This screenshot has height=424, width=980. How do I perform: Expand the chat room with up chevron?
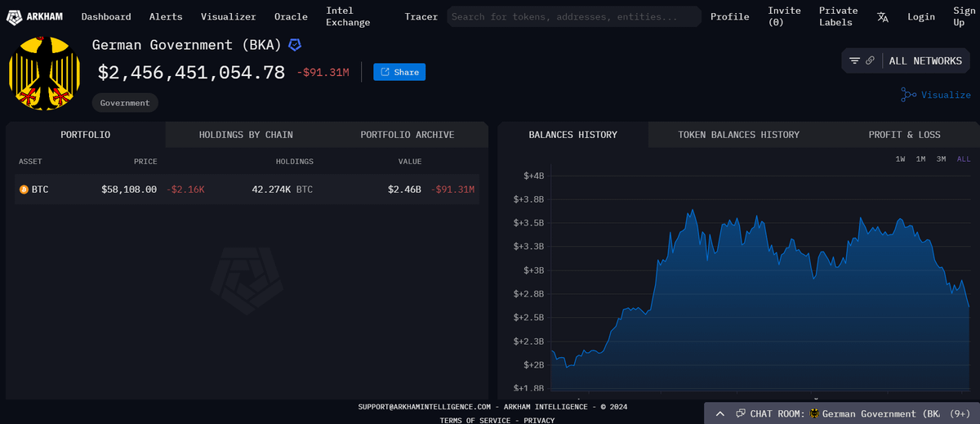(x=719, y=413)
